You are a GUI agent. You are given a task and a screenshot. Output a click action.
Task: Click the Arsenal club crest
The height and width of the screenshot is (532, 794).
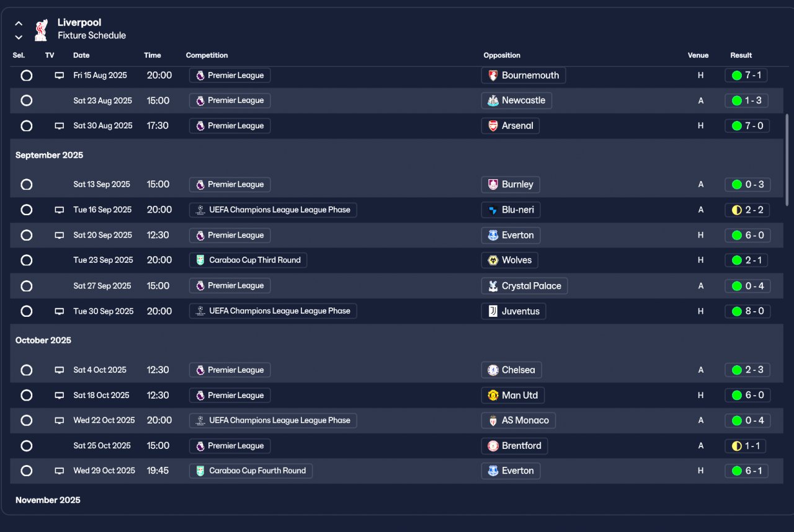pos(493,126)
